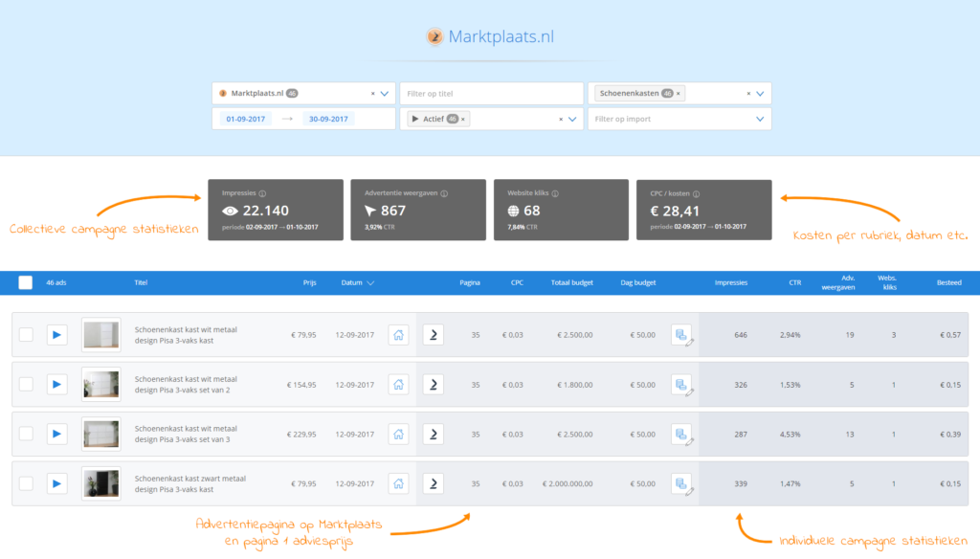
Task: Click page-position icon for set van 3 ad
Action: click(x=434, y=434)
